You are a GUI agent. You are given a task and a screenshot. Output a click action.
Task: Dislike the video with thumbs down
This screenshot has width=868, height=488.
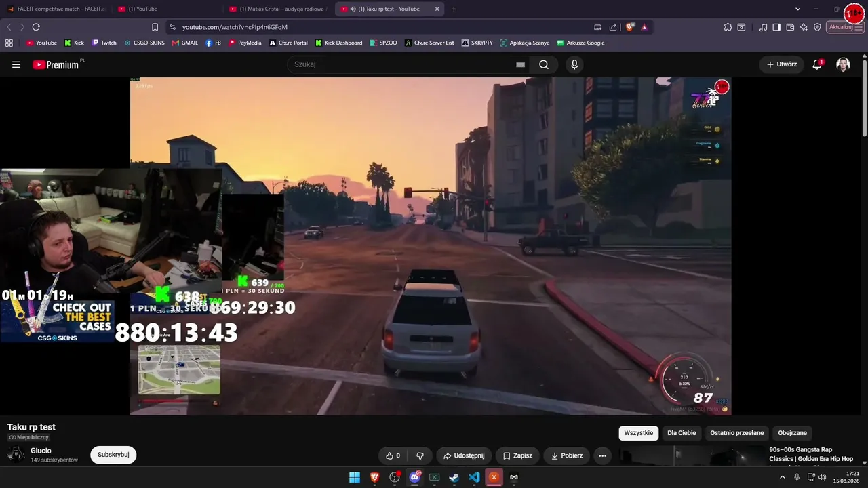(420, 455)
